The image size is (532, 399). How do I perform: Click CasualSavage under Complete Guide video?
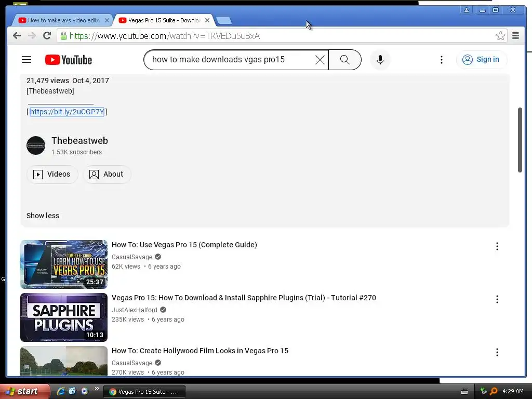point(132,257)
